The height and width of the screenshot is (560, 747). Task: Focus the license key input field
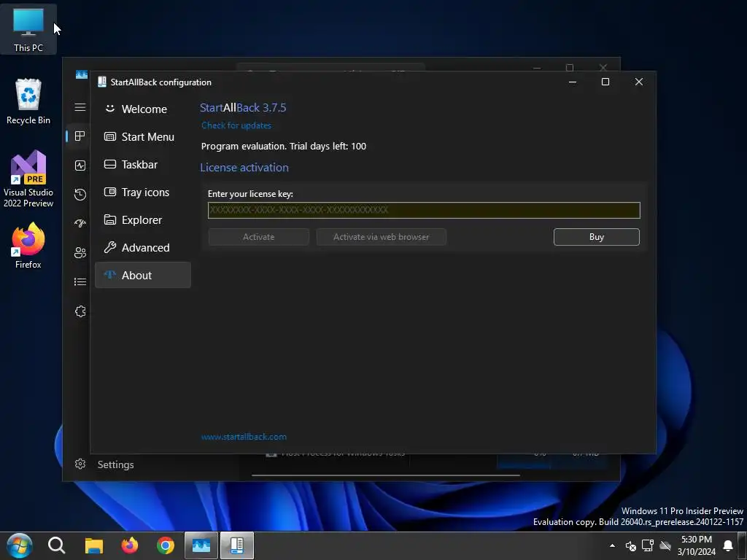click(x=424, y=210)
